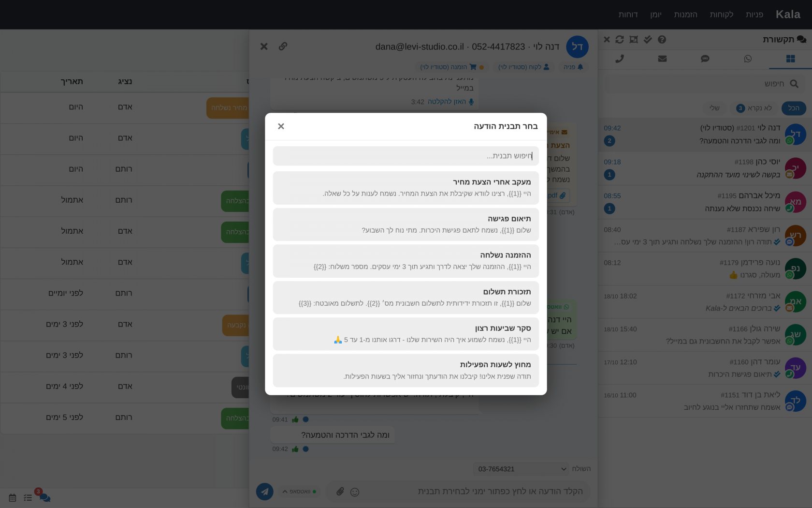
Task: Play the האזן להקלטה voice recording link
Action: tap(450, 102)
